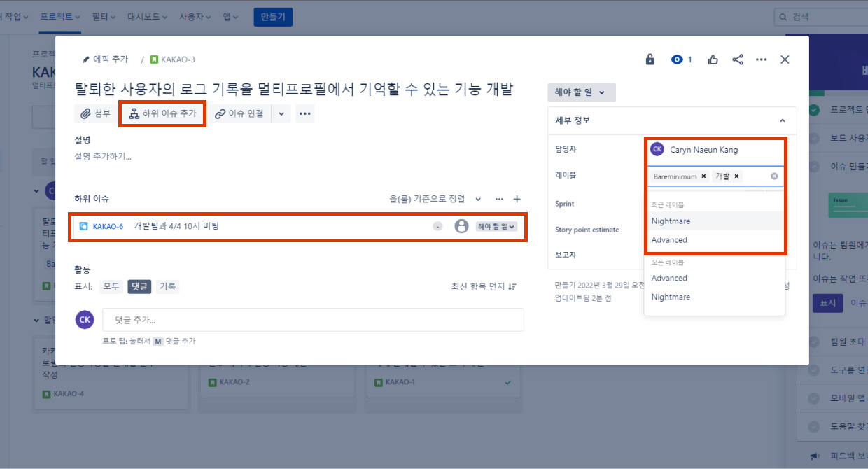Screen dimensions: 868x469
Task: Click the thumbs-up vote icon
Action: (x=713, y=59)
